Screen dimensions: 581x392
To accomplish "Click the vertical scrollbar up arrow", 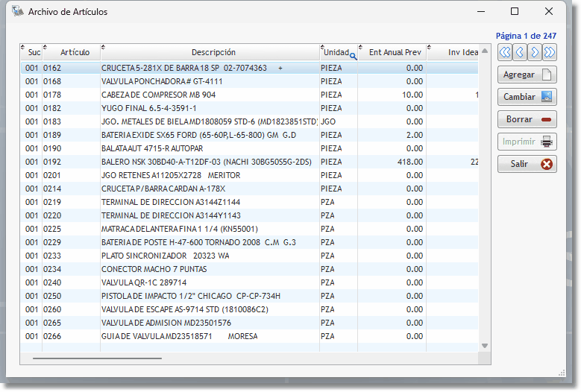I will pyautogui.click(x=485, y=51).
